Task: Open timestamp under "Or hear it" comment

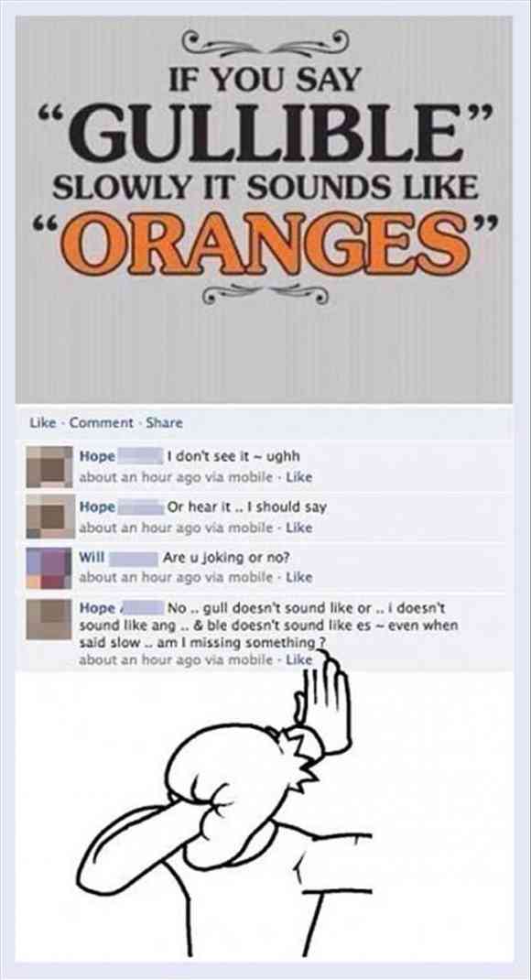Action: click(x=176, y=528)
